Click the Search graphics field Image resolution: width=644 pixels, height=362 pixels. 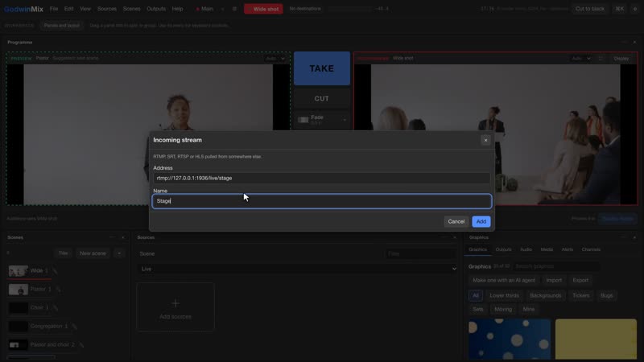(555, 266)
